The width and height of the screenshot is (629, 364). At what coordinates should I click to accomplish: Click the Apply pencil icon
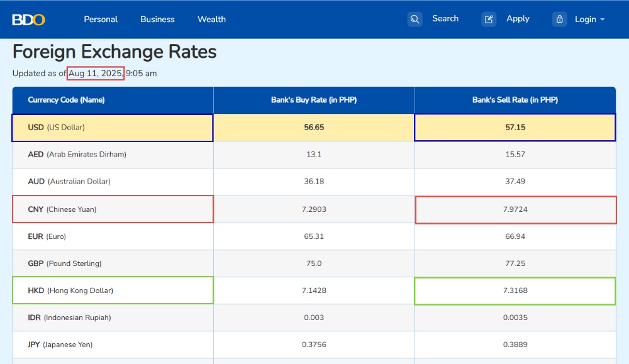click(x=489, y=19)
